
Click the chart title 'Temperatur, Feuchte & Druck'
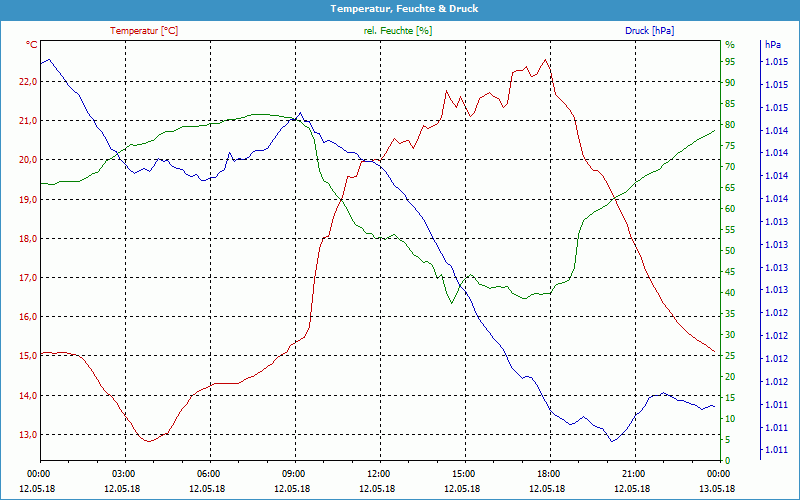point(399,8)
